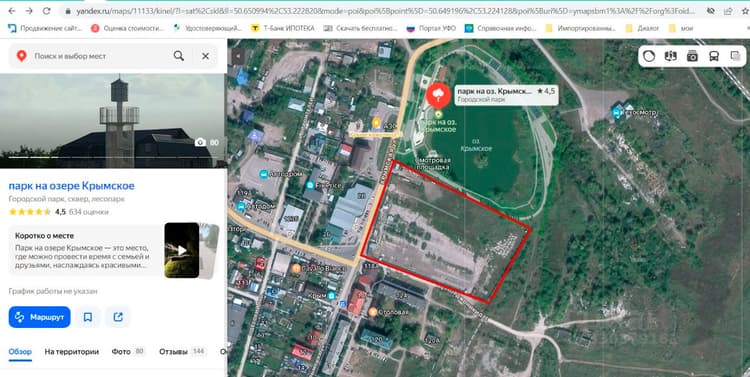Click the 'График работы не указан' text

coord(53,291)
